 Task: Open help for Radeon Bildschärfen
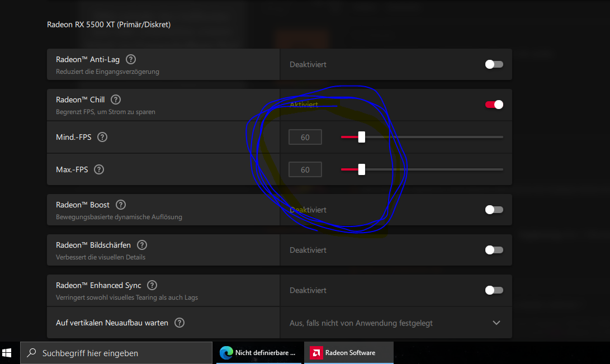coord(142,245)
